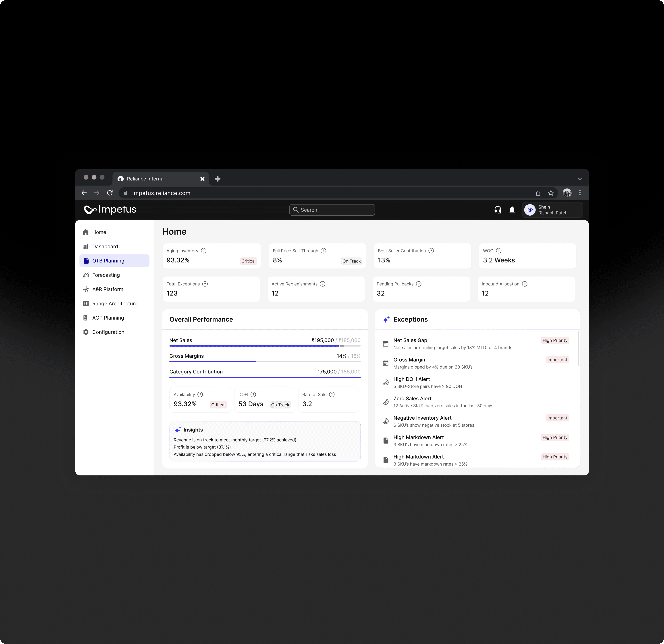The image size is (664, 644).
Task: Expand the tab list chevron
Action: 580,179
